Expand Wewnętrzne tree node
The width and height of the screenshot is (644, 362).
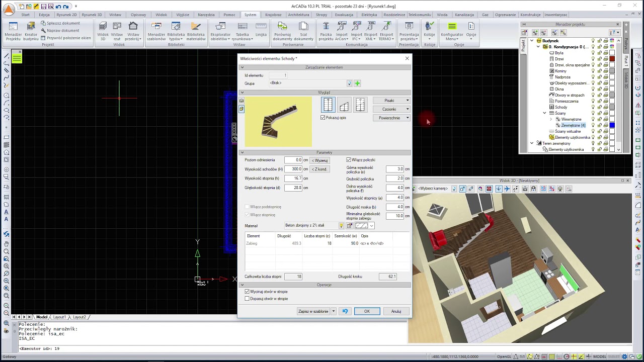(x=550, y=119)
